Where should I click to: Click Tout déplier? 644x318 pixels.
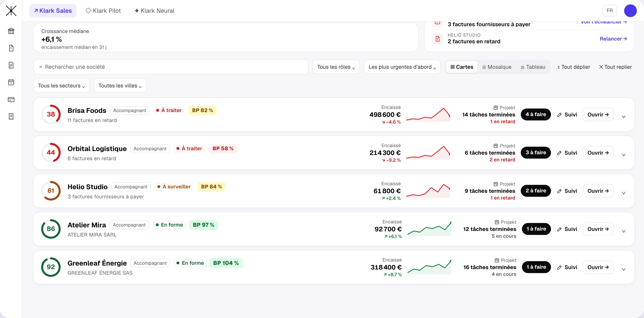(573, 67)
